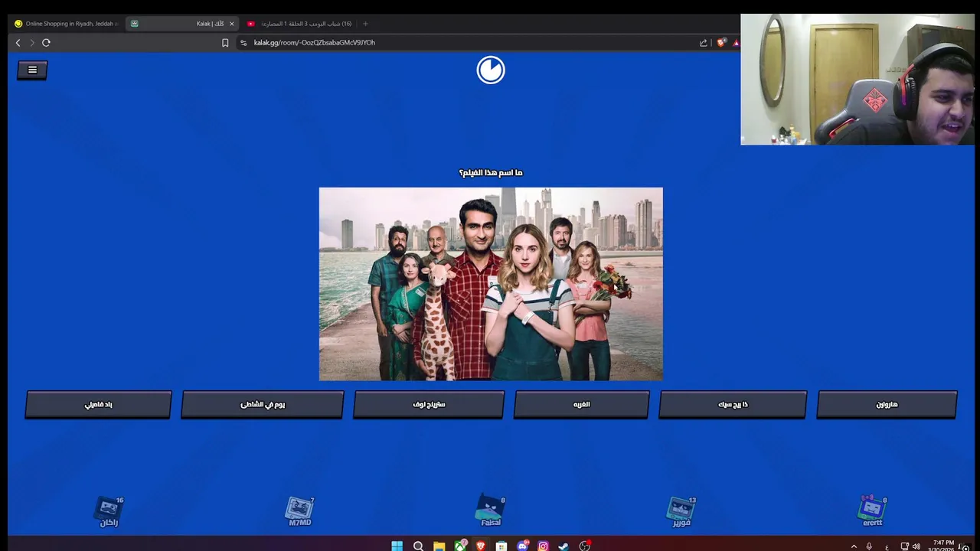Choose the answer ذا بيج سيك
The image size is (980, 551).
[733, 405]
